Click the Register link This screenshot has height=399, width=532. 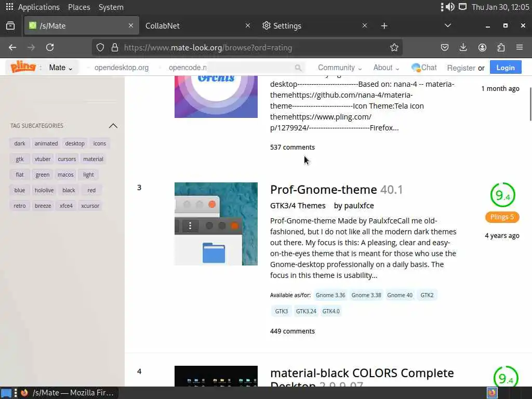(461, 68)
